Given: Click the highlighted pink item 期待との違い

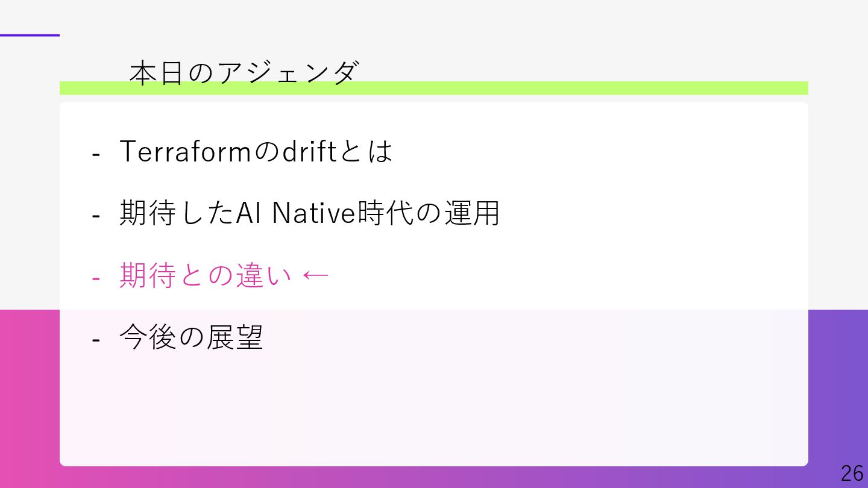Looking at the screenshot, I should pos(205,276).
